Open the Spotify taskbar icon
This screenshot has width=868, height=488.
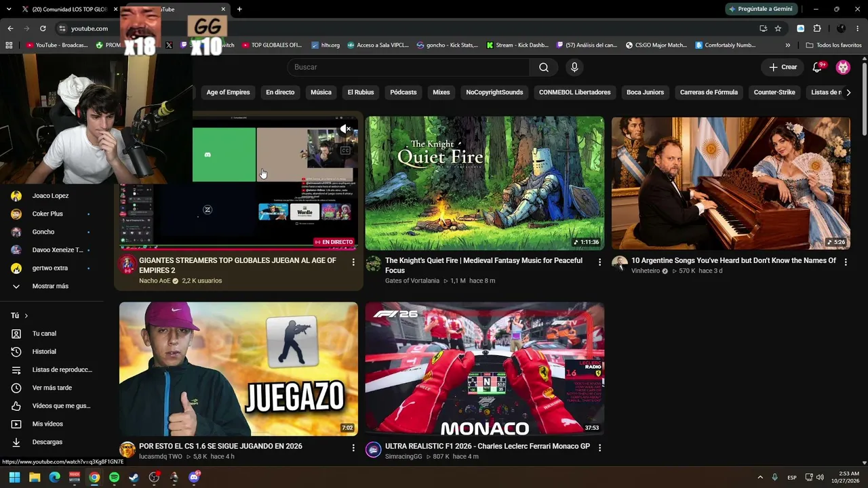point(114,477)
